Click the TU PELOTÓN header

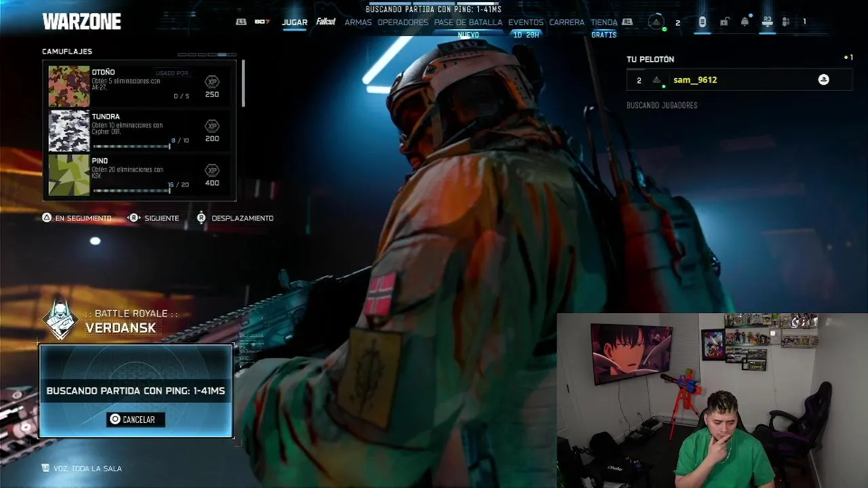(650, 60)
